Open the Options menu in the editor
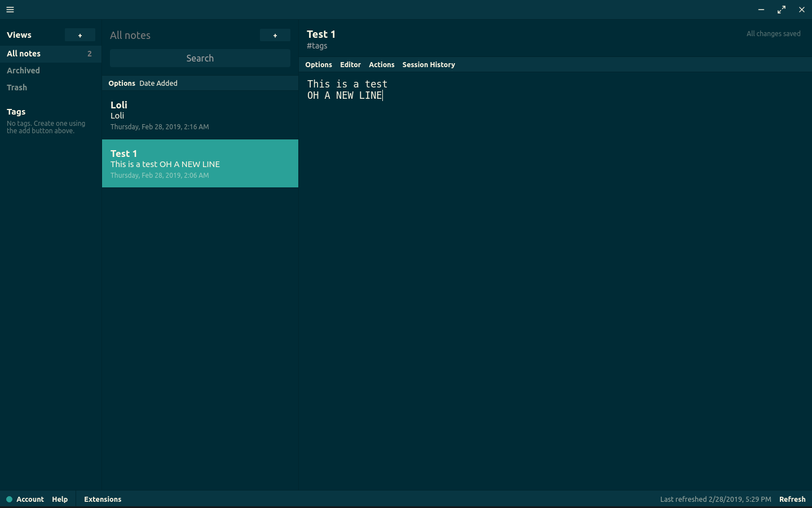Image resolution: width=812 pixels, height=508 pixels. tap(319, 64)
